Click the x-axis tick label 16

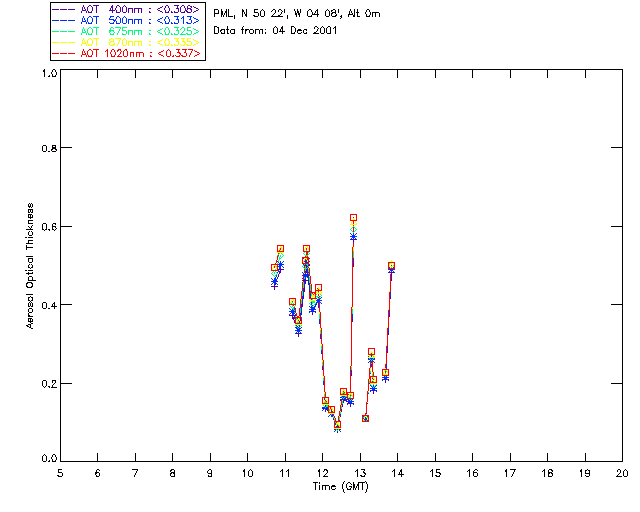point(473,473)
